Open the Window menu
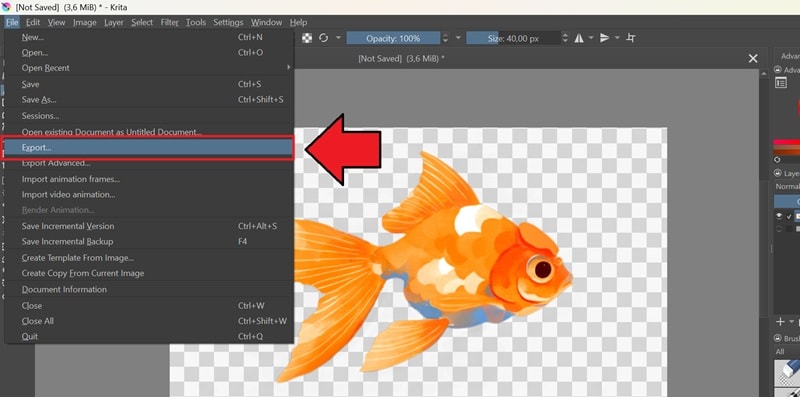The width and height of the screenshot is (800, 397). [x=266, y=22]
